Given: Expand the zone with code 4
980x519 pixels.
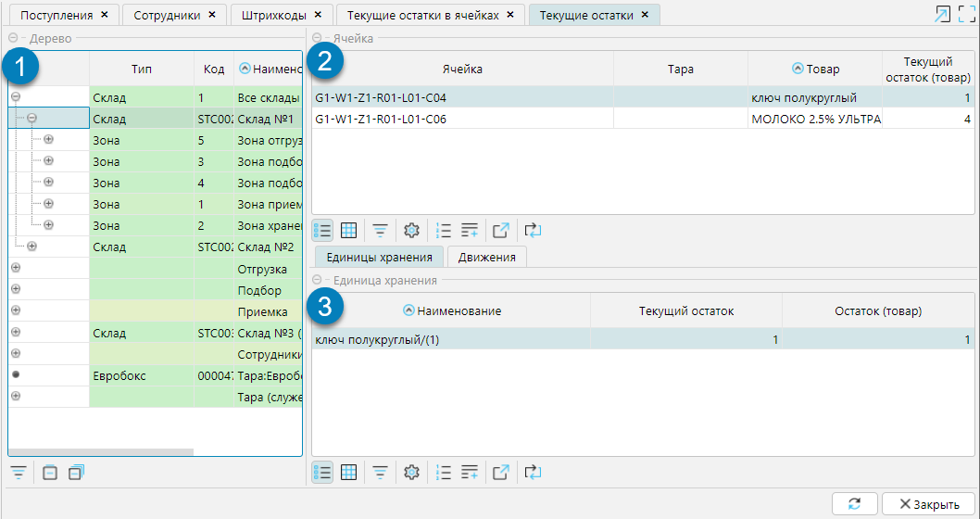Looking at the screenshot, I should tap(48, 182).
